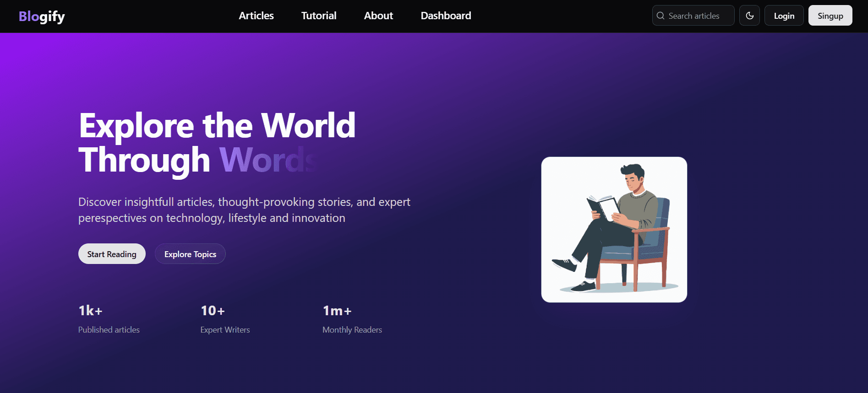The image size is (868, 393).
Task: Focus the Search articles text field
Action: [x=699, y=16]
